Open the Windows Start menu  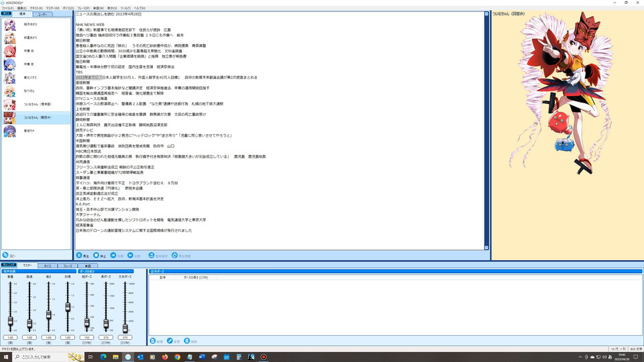6,357
